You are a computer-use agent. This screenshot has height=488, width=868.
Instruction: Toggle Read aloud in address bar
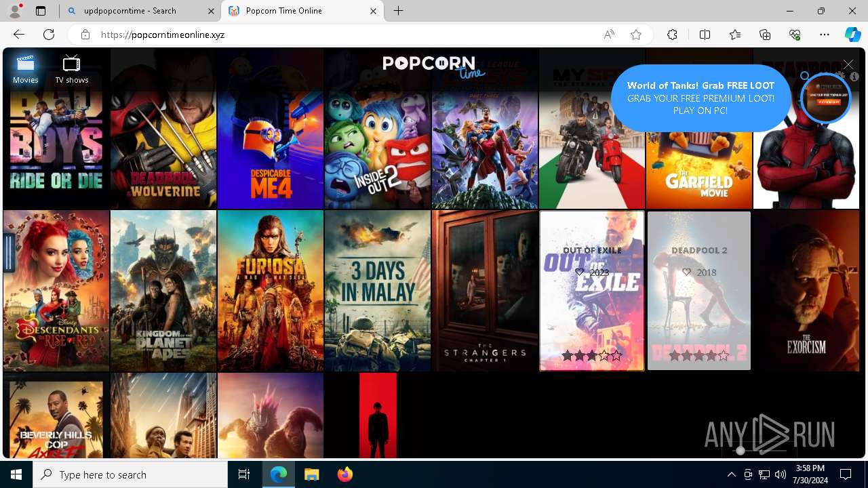[609, 35]
